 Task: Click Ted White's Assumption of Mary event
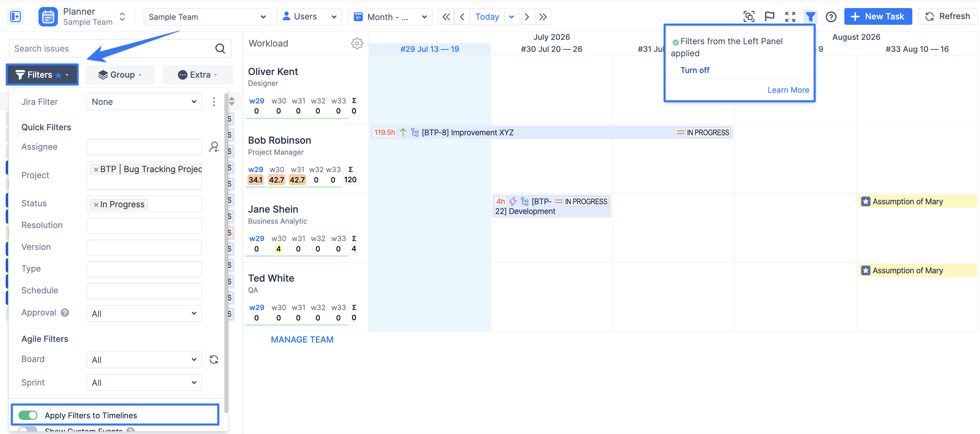pos(917,271)
